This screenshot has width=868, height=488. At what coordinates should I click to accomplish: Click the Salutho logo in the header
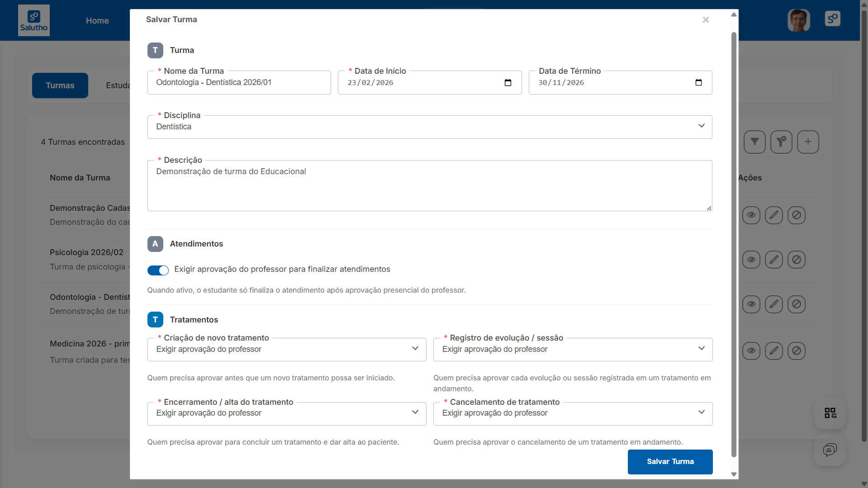point(34,20)
